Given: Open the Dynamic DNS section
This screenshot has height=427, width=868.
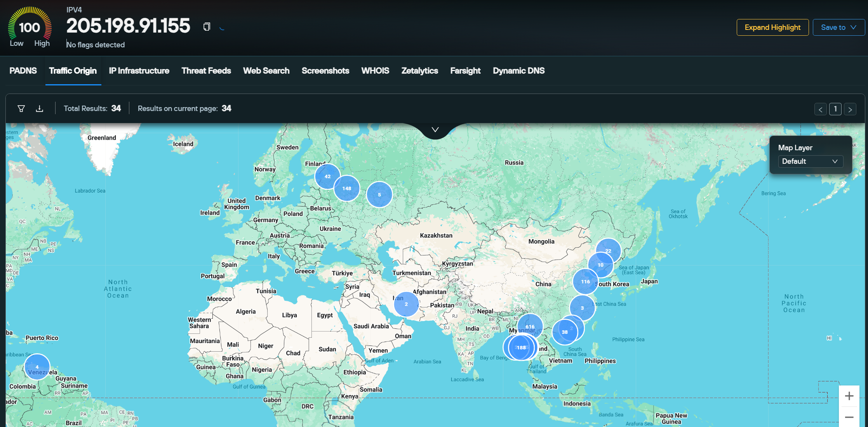Looking at the screenshot, I should 518,71.
